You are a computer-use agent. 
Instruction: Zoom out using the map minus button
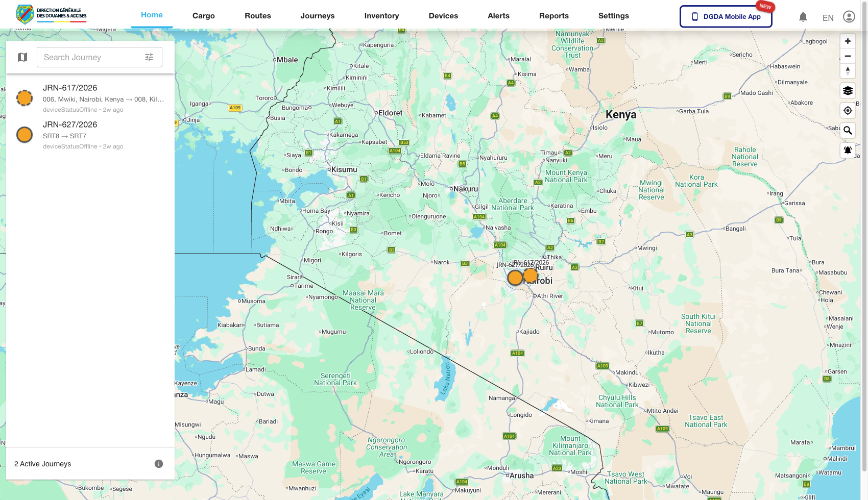tap(848, 56)
